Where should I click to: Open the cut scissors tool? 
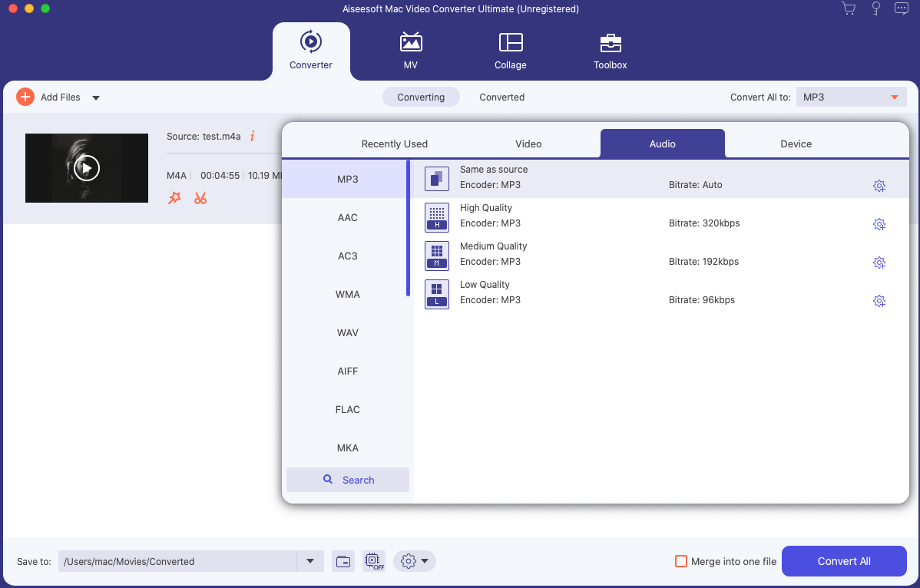200,198
